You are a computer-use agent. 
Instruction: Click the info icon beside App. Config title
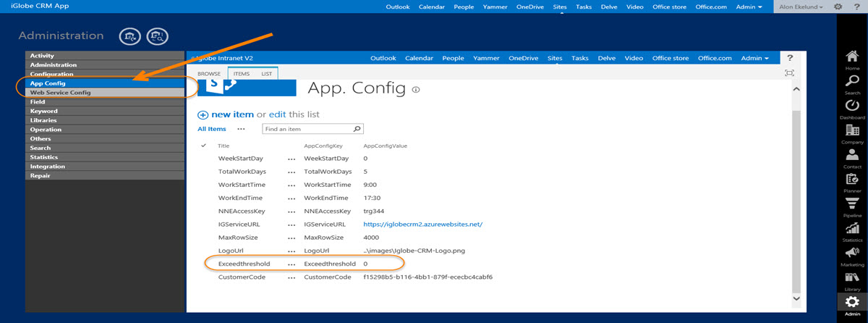416,90
